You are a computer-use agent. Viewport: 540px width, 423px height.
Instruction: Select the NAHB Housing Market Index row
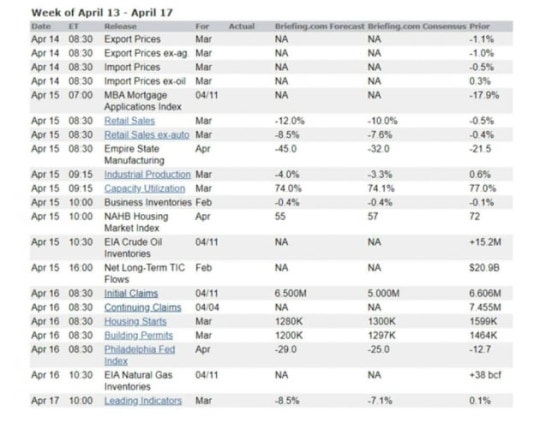[x=271, y=222]
